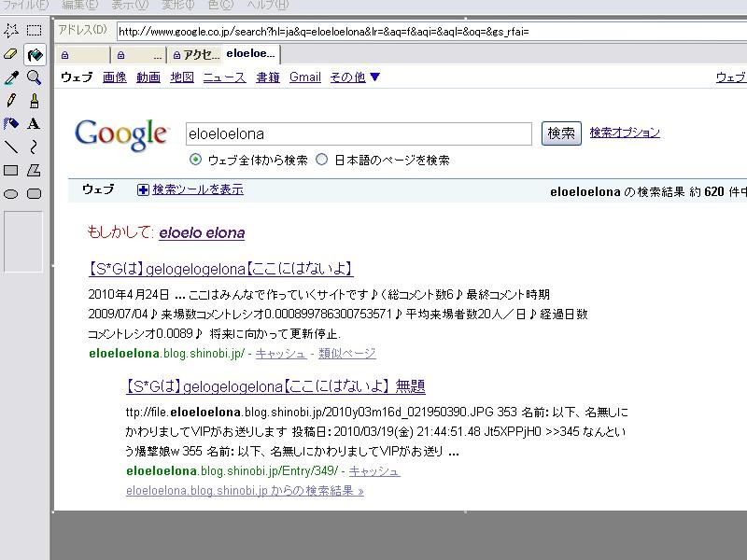Viewport: 747px width, 560px height.
Task: Open the 地図 link
Action: 182,77
